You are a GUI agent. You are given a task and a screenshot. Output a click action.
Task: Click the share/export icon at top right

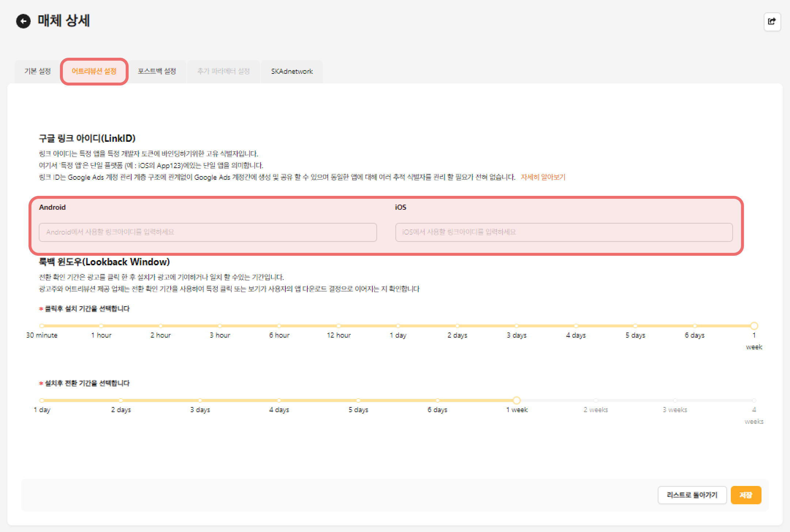pos(772,22)
